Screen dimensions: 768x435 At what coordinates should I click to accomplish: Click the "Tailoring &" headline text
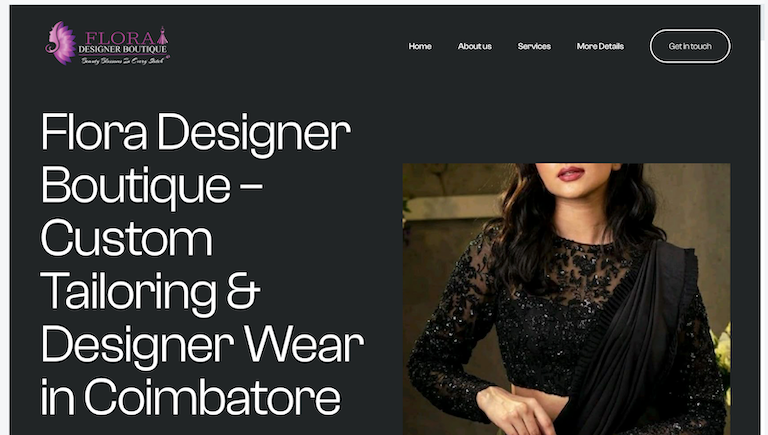click(150, 291)
